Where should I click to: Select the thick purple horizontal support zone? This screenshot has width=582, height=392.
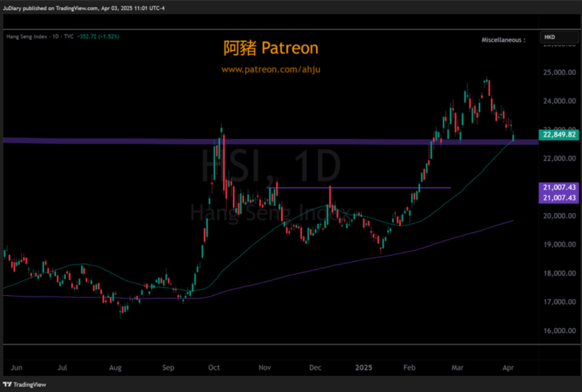(x=128, y=140)
